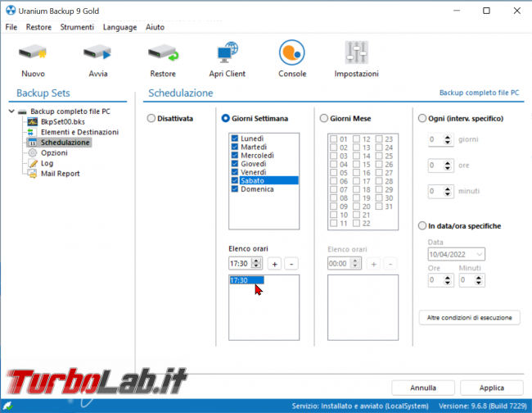The width and height of the screenshot is (532, 413).
Task: Open the Strumenti menu
Action: [77, 27]
